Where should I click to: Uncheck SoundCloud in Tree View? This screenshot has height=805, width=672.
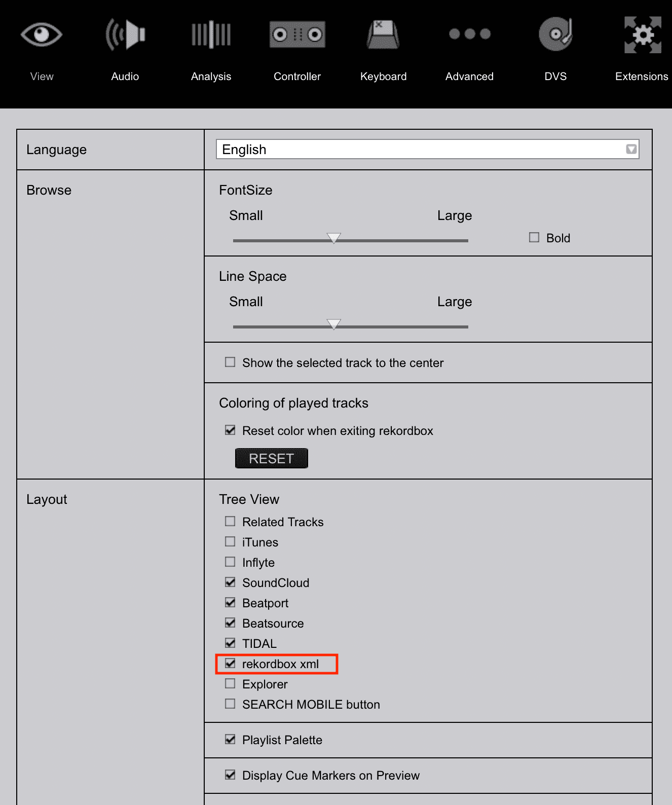[230, 582]
